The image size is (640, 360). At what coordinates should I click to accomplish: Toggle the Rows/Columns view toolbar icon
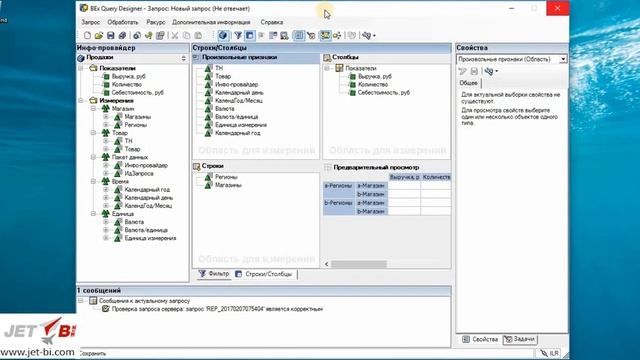(x=249, y=36)
